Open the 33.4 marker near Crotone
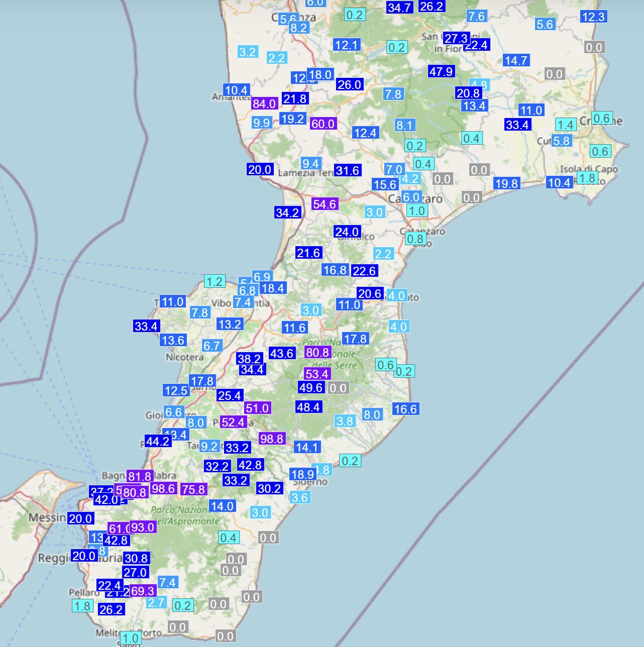The width and height of the screenshot is (644, 647). pos(517,125)
